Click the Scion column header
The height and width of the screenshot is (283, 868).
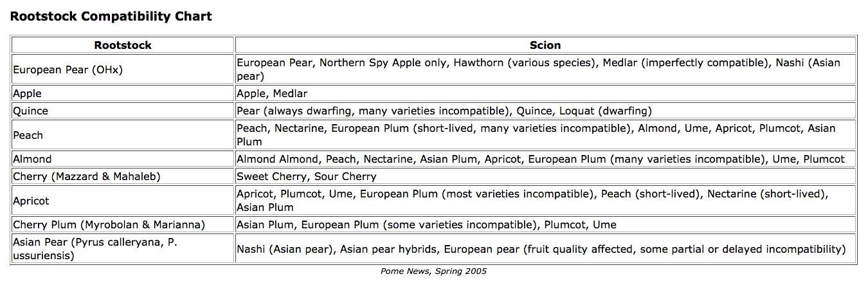coord(545,45)
